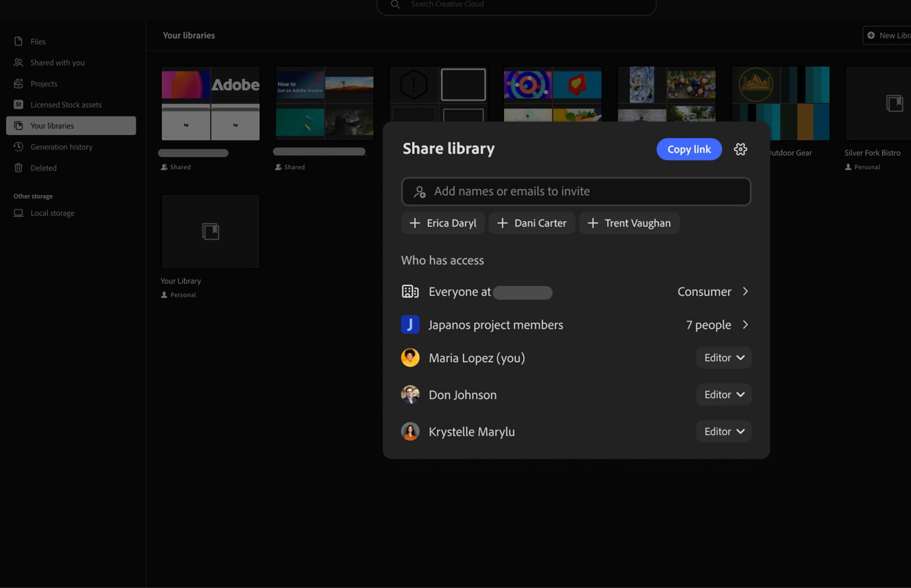Click the Japanos project J icon
Image resolution: width=911 pixels, height=588 pixels.
(x=410, y=324)
